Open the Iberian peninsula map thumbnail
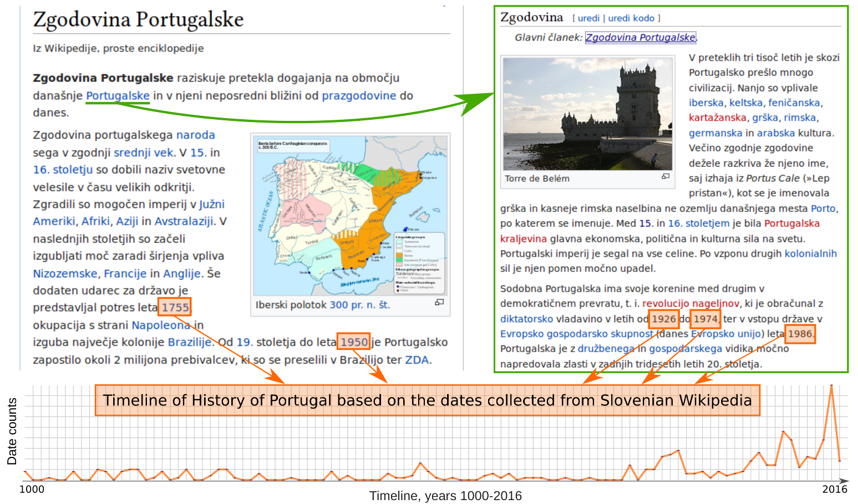The image size is (858, 504). (351, 216)
